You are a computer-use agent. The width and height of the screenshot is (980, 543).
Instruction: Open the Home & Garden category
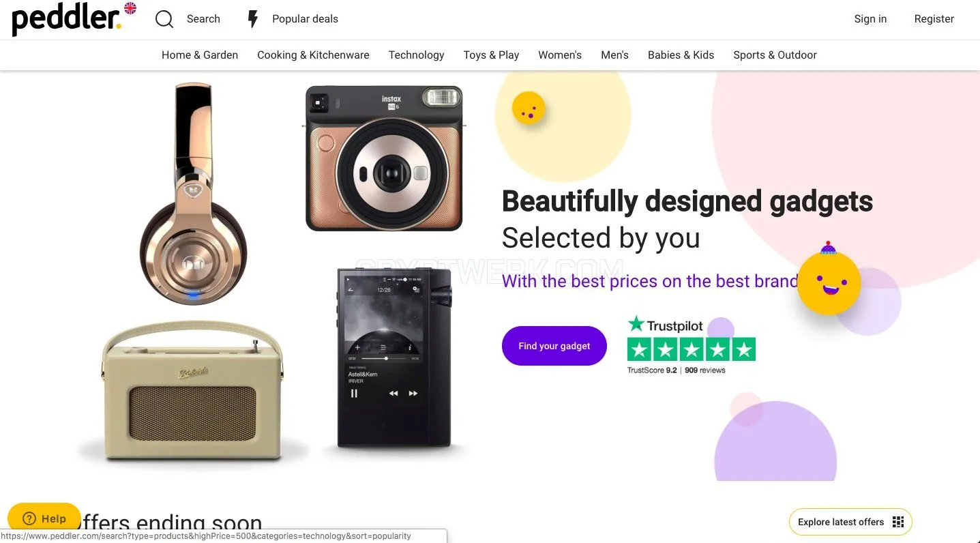(x=200, y=55)
